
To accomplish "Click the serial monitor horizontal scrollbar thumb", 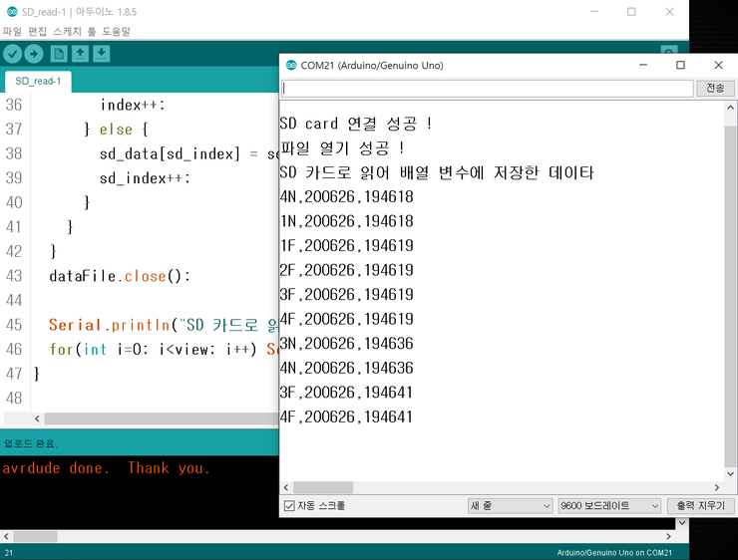I will pos(323,487).
